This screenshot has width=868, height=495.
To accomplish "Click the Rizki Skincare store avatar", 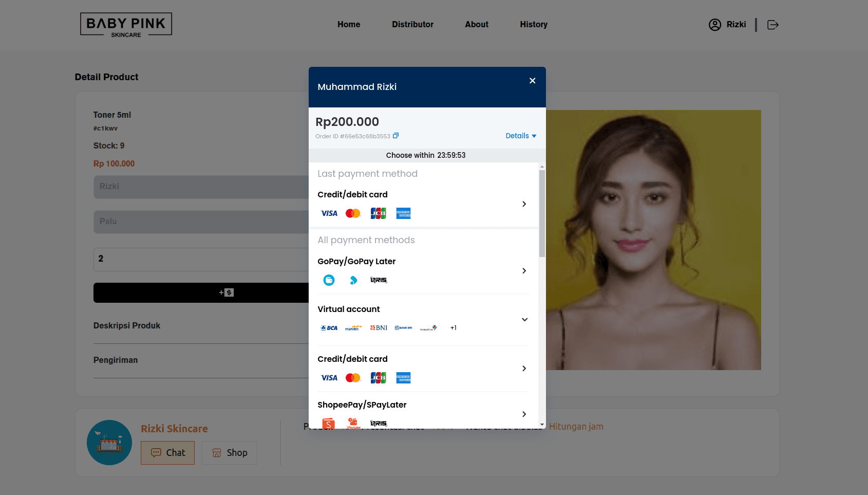I will [109, 443].
